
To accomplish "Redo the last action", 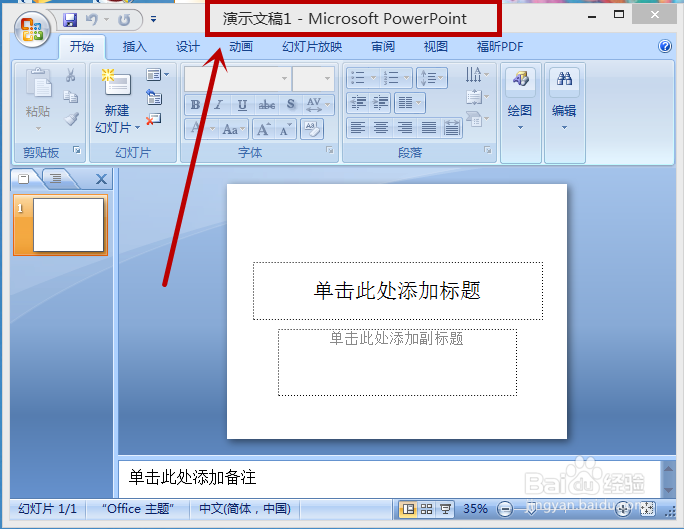I will [124, 20].
